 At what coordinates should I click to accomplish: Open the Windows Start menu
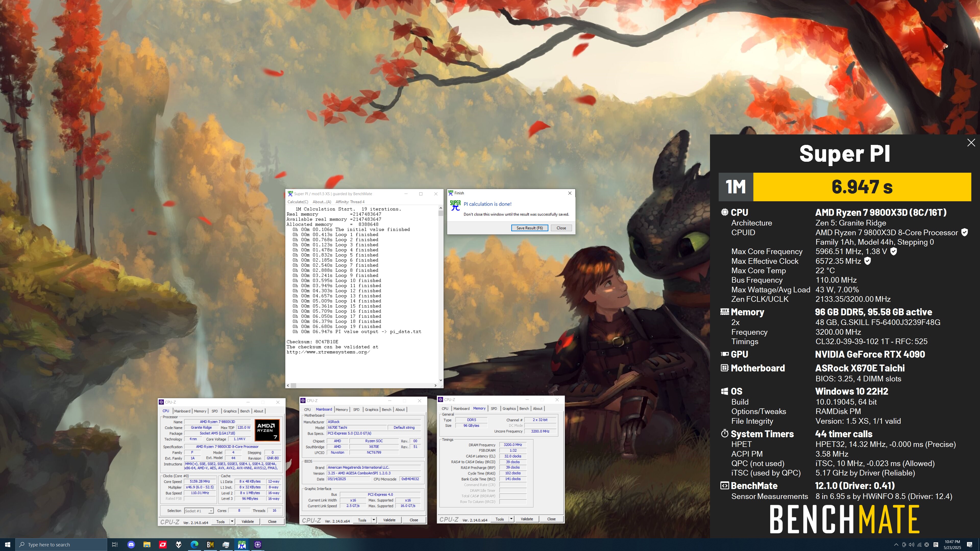8,545
